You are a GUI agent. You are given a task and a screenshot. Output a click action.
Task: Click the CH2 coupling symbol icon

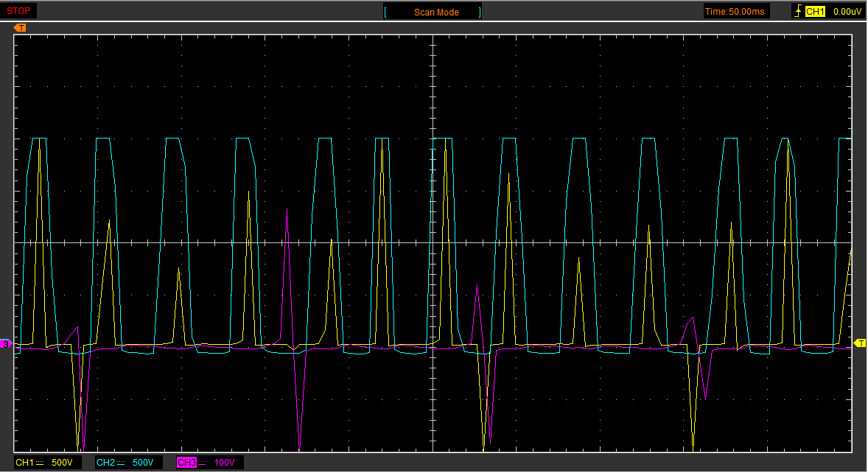(122, 463)
